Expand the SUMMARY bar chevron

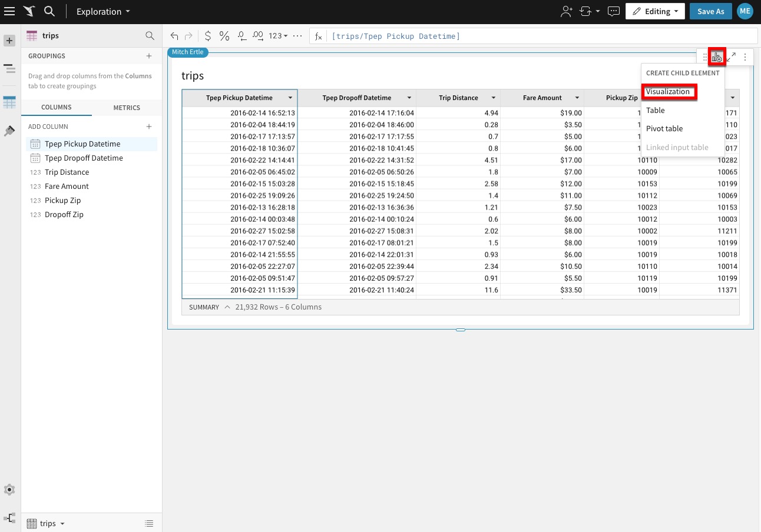227,307
